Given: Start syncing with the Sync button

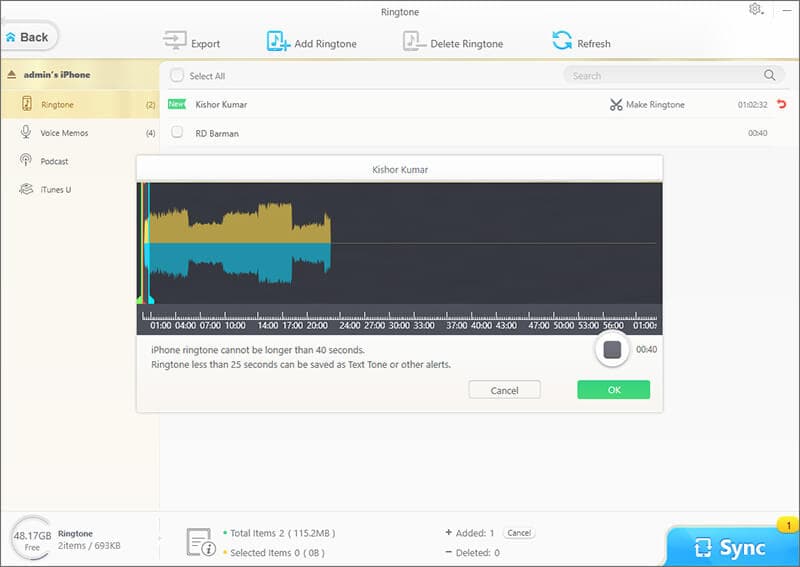Looking at the screenshot, I should (732, 548).
